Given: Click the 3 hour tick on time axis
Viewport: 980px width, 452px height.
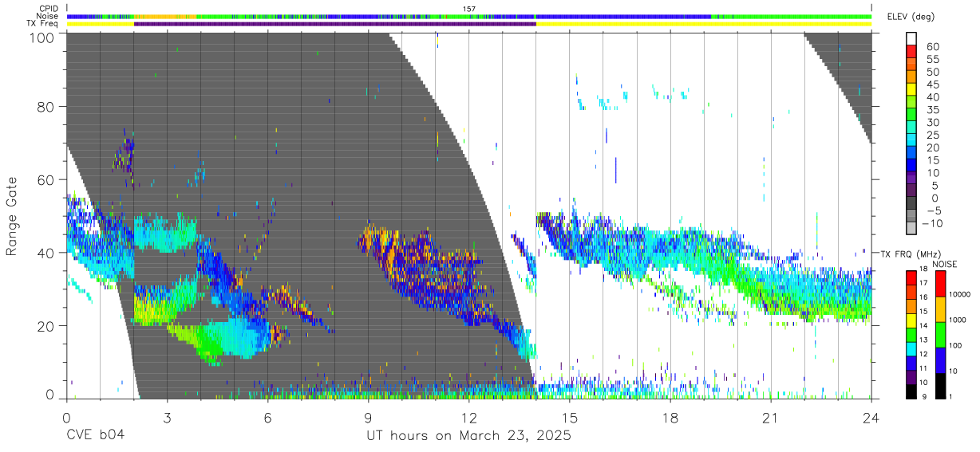Looking at the screenshot, I should coord(167,417).
